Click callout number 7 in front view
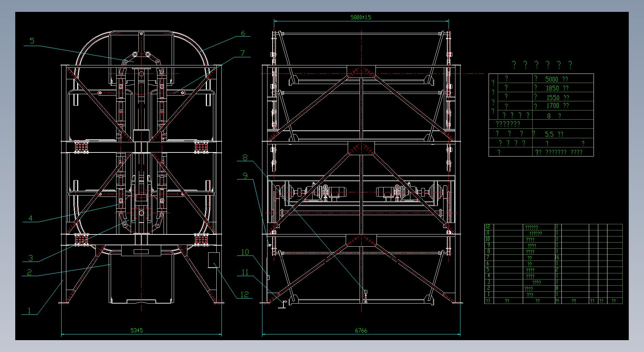644x352 pixels. click(243, 53)
